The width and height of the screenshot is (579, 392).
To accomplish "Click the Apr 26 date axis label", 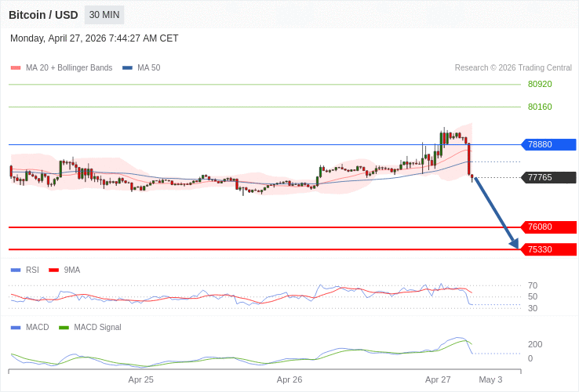I will pyautogui.click(x=289, y=379).
